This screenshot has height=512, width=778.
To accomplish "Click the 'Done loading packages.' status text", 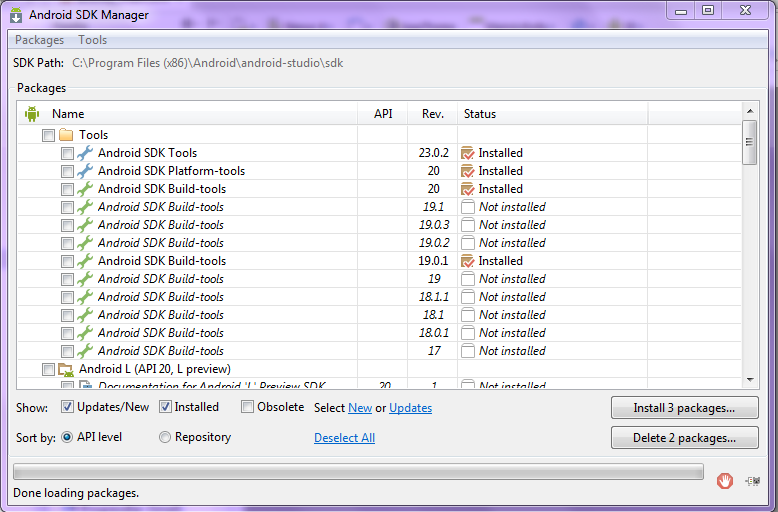I will click(76, 493).
